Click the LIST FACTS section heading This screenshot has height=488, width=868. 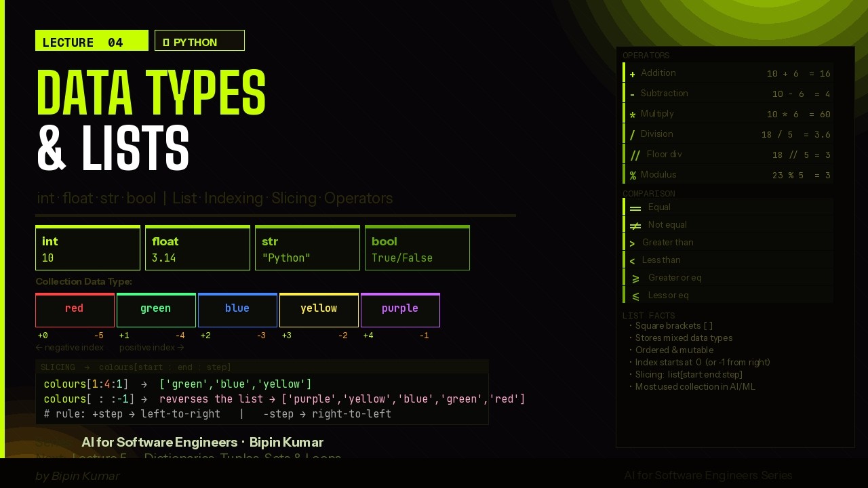(648, 316)
